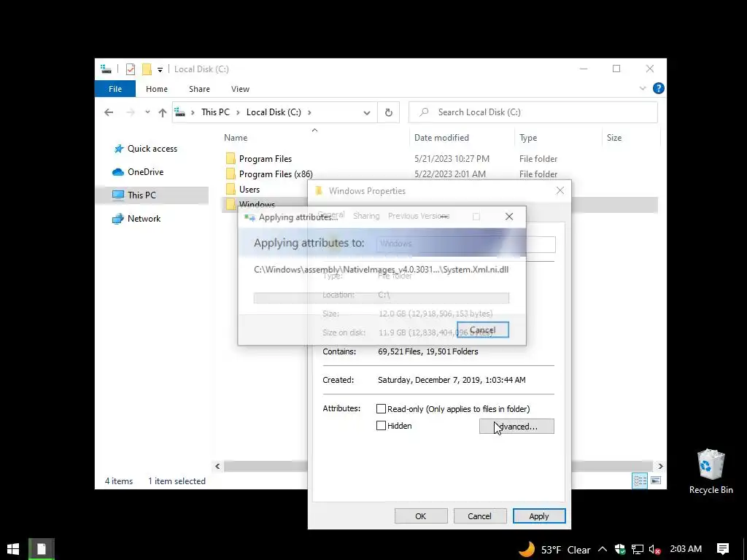
Task: Expand breadcrumb chevron after Local Disk (C:)
Action: pos(309,112)
